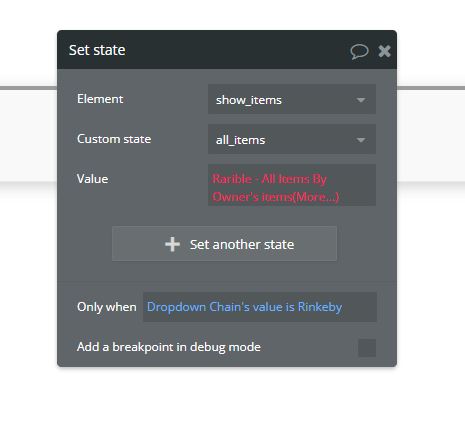Close the Set state panel
The height and width of the screenshot is (438, 465).
pos(384,51)
